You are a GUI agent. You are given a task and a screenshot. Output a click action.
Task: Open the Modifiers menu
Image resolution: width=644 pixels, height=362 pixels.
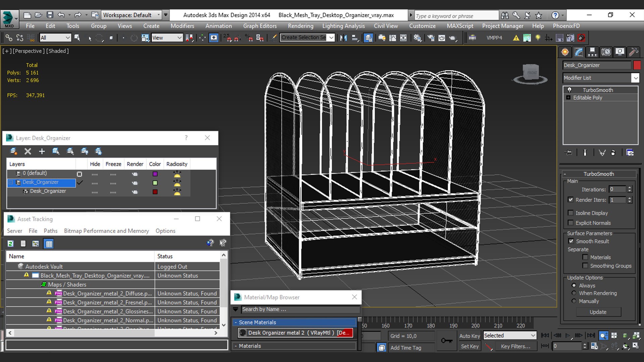coord(182,26)
